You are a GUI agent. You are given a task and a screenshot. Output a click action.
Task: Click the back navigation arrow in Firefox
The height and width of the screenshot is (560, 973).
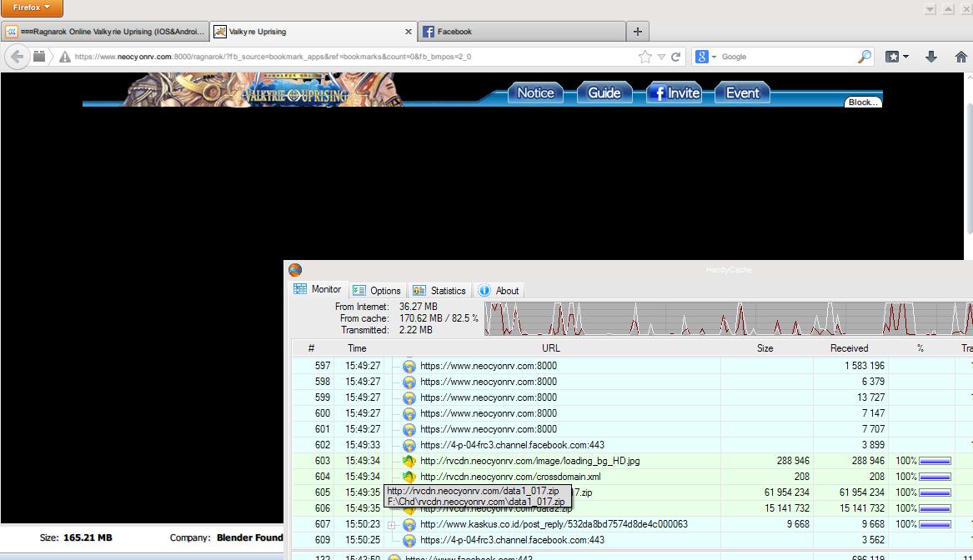pyautogui.click(x=17, y=57)
